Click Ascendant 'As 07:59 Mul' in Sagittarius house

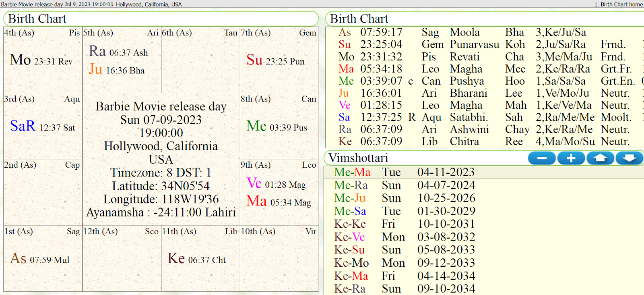(x=40, y=258)
